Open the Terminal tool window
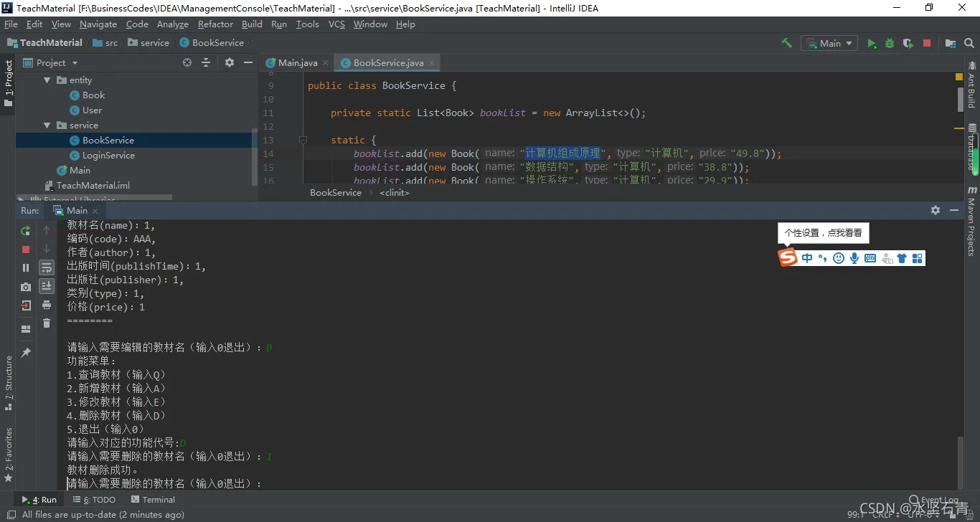980x522 pixels. pos(154,500)
